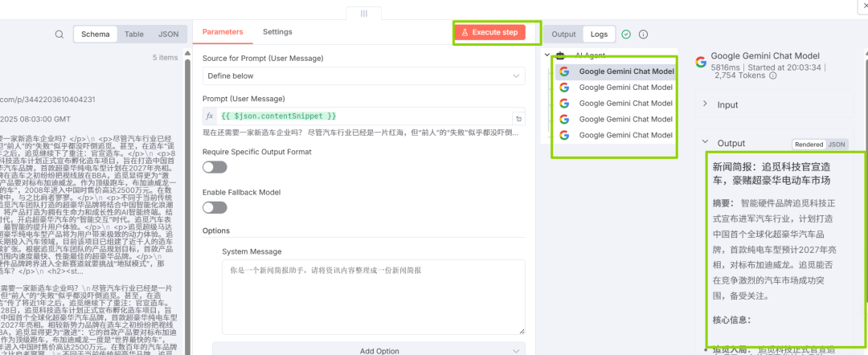
Task: Click the info icon beside Logs
Action: pyautogui.click(x=643, y=35)
